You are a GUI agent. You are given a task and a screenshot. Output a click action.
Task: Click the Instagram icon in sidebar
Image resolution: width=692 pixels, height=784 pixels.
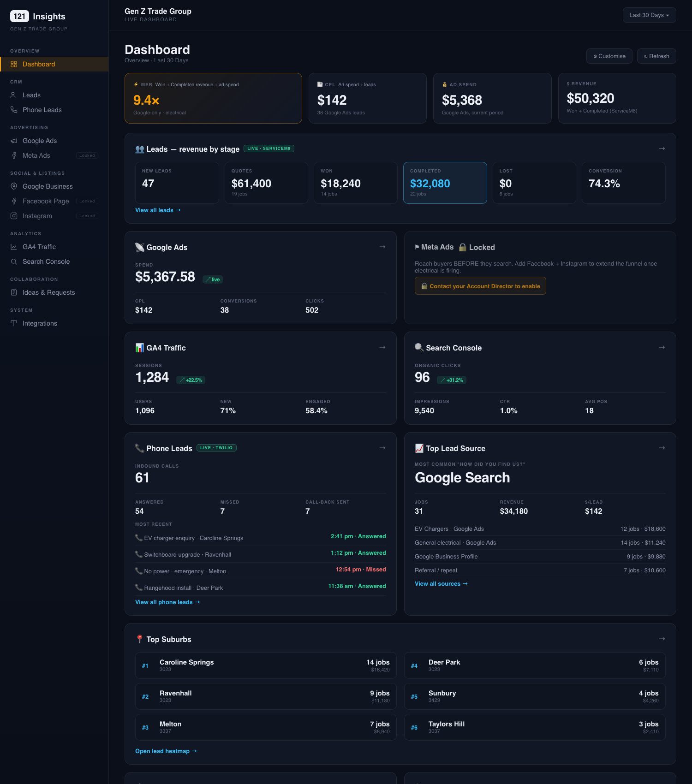click(x=14, y=216)
